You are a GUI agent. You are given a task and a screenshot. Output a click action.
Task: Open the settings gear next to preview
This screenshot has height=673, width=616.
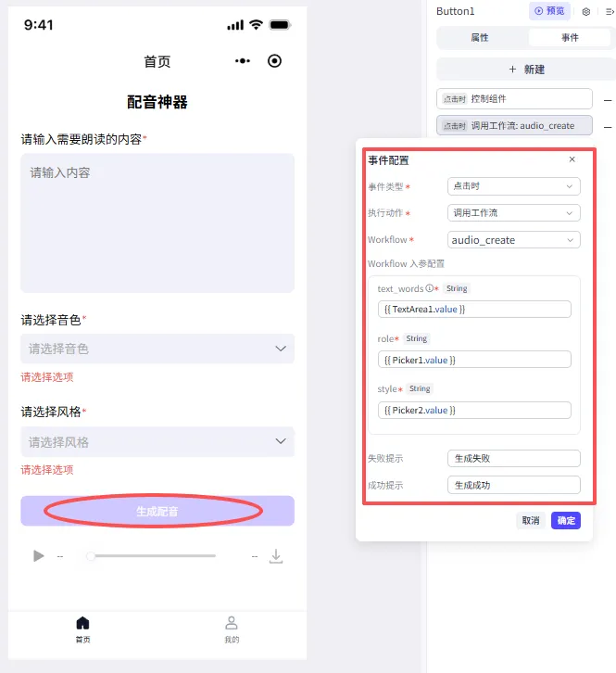tap(586, 12)
